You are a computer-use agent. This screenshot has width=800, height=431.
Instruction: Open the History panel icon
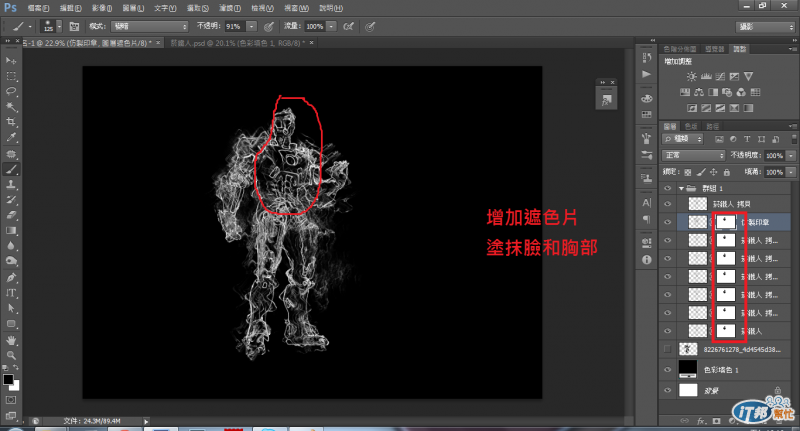click(x=647, y=57)
